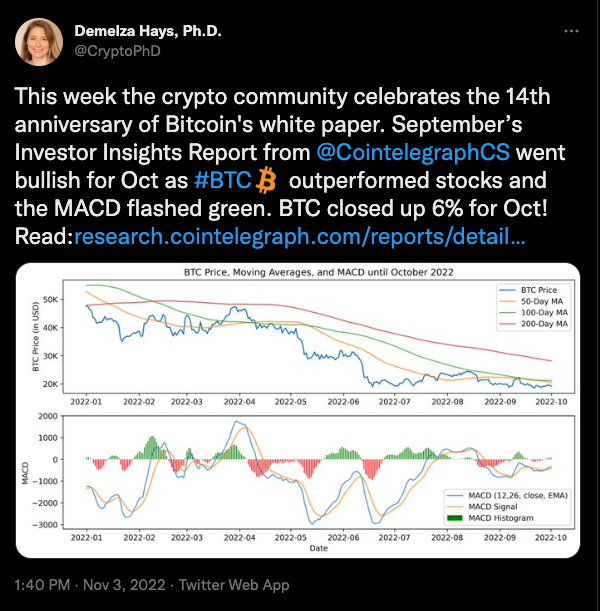Image resolution: width=600 pixels, height=611 pixels.
Task: Click the @CryptoPhD username handle
Action: (117, 51)
